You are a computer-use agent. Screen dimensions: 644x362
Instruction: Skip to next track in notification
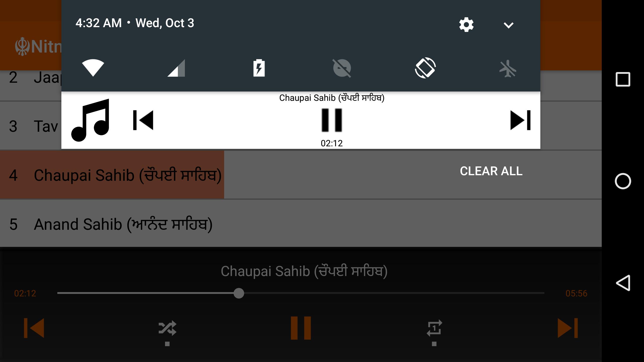tap(520, 120)
